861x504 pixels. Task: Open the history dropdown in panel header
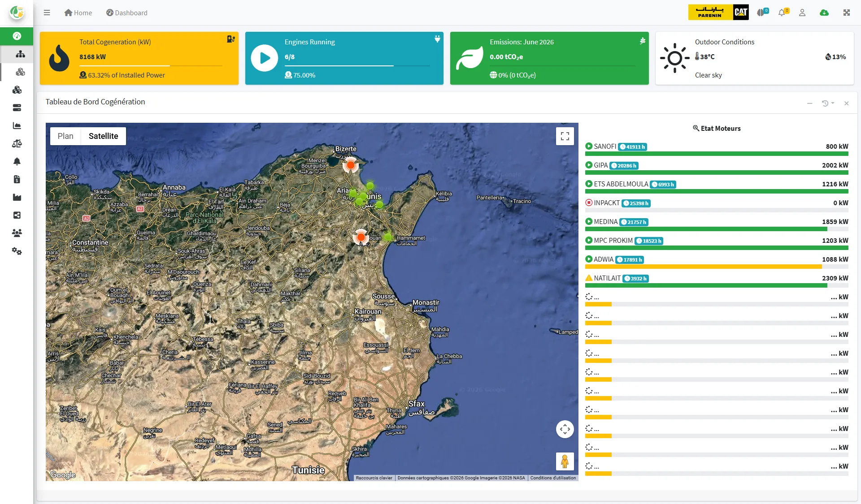click(x=828, y=103)
